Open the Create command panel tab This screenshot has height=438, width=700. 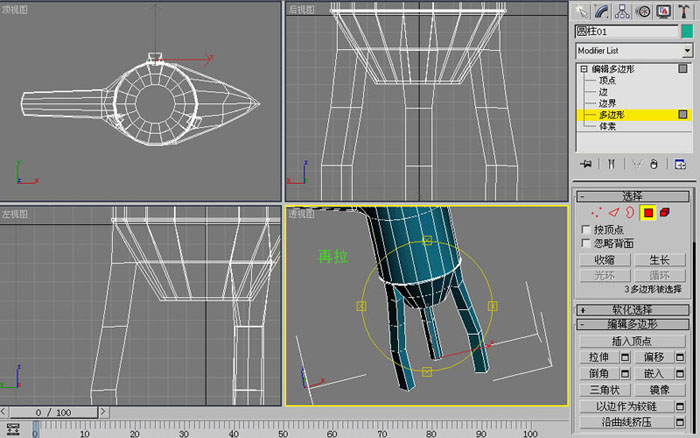(581, 12)
